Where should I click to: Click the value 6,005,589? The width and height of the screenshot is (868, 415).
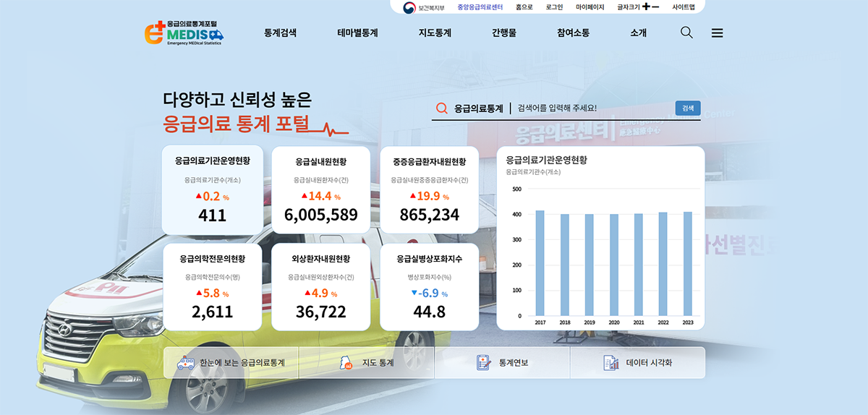320,215
